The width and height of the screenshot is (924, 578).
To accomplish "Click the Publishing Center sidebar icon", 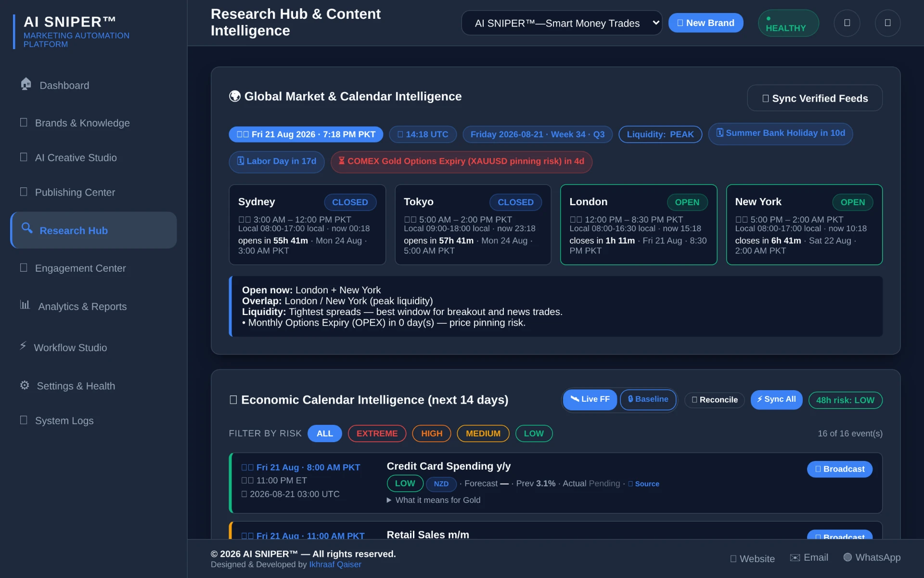I will [x=24, y=191].
